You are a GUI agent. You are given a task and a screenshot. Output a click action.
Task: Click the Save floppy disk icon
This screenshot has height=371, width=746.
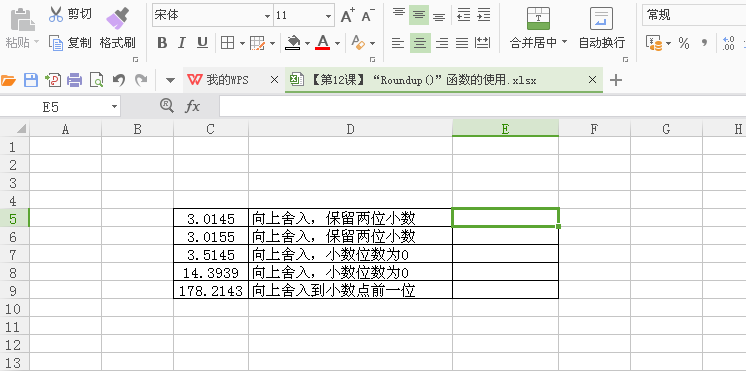coord(31,80)
